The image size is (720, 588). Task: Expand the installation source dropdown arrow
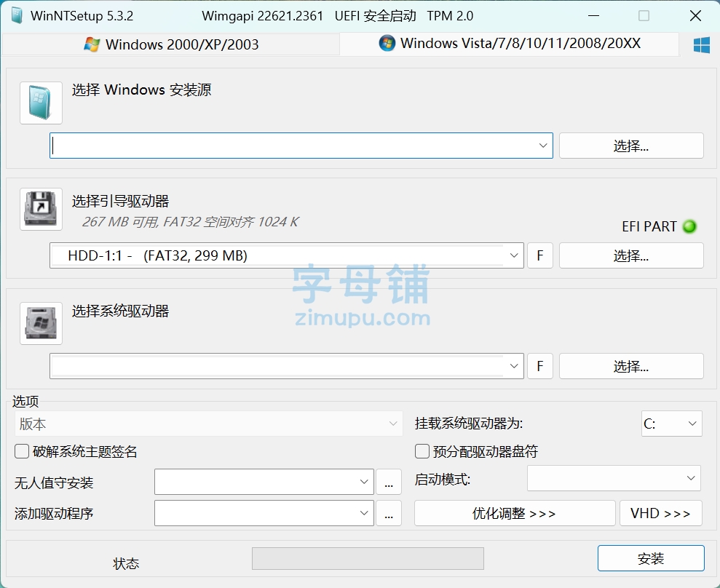coord(543,146)
